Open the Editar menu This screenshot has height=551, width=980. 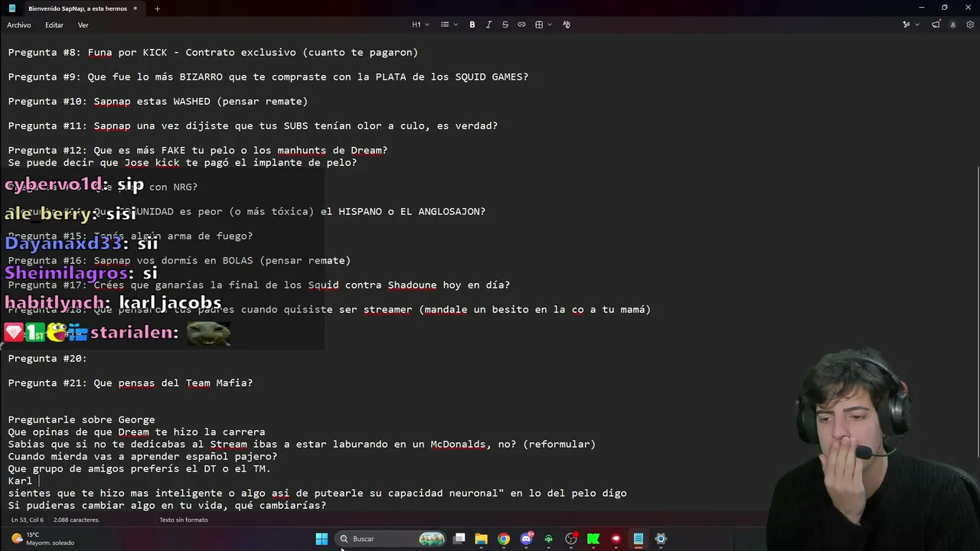click(54, 25)
